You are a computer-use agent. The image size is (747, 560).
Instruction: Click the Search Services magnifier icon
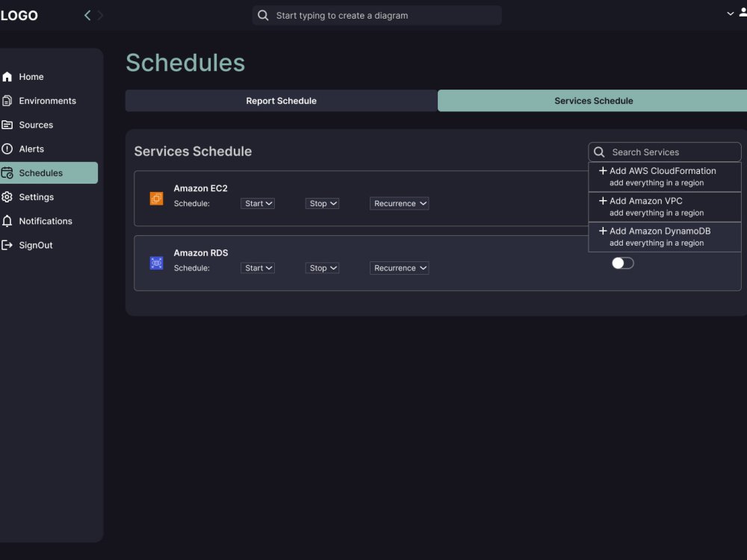pyautogui.click(x=599, y=152)
